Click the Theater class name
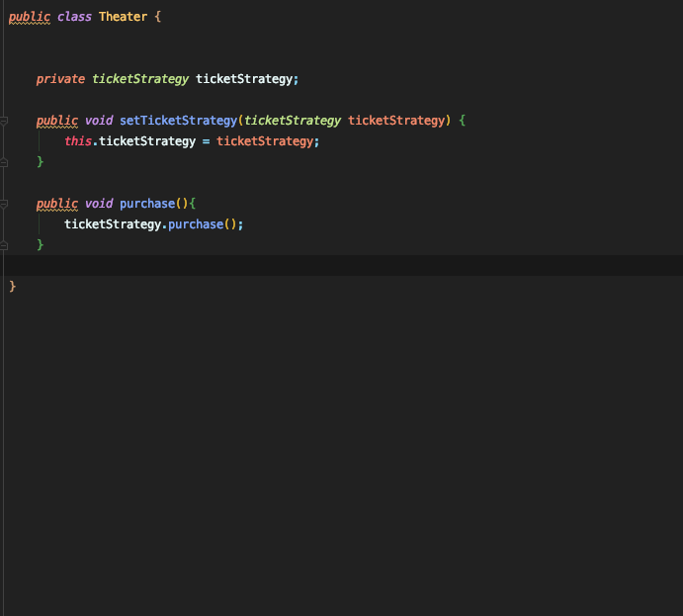Screen dimensions: 683x616 [123, 17]
